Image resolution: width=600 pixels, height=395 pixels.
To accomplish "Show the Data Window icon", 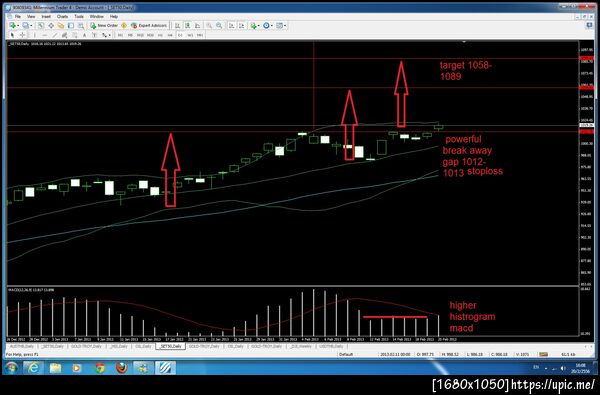I will (x=51, y=25).
